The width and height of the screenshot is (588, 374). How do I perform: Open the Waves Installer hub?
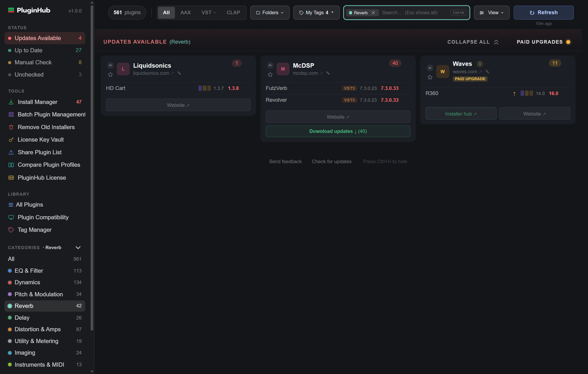(461, 114)
